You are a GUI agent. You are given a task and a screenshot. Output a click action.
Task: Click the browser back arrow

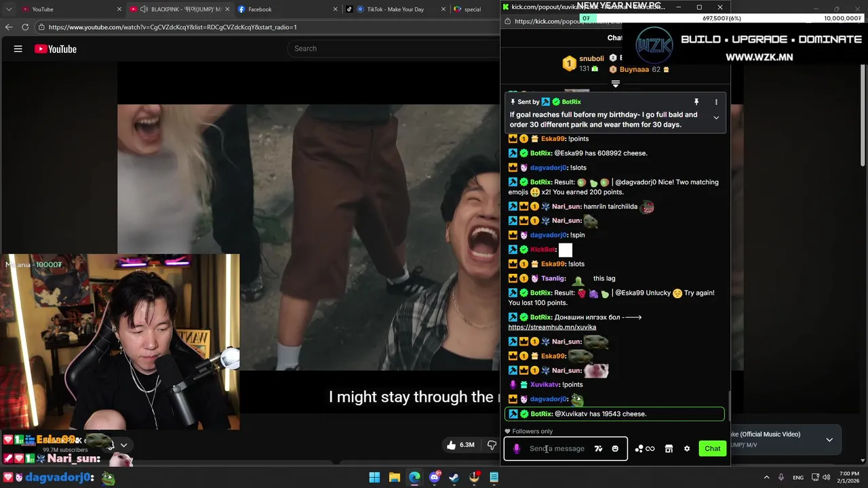coord(8,27)
